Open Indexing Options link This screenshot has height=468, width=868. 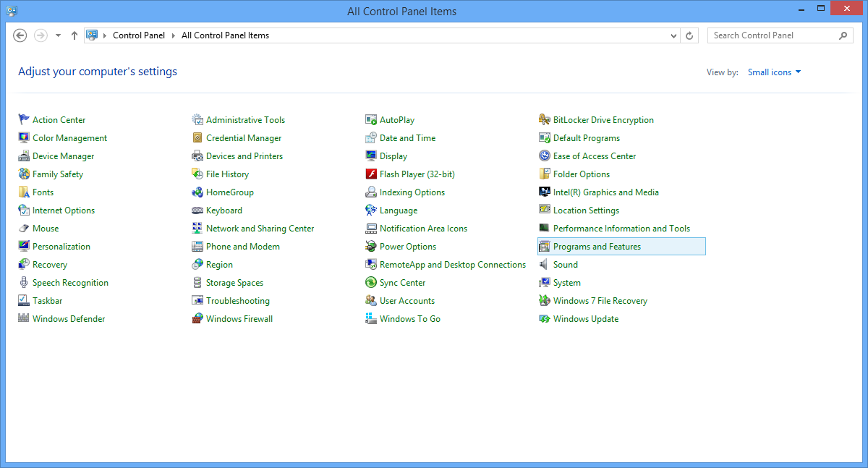coord(412,192)
